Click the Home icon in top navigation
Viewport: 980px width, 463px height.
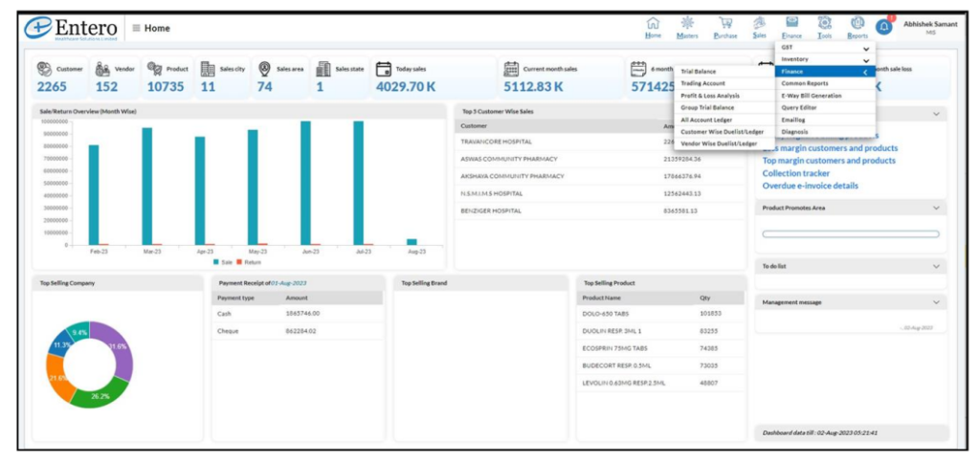pyautogui.click(x=653, y=24)
